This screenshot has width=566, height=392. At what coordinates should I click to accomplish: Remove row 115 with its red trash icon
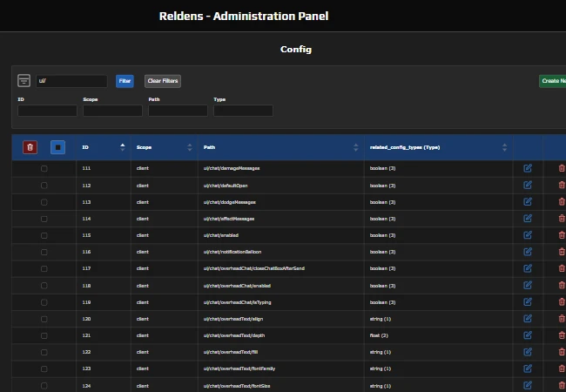click(x=562, y=235)
